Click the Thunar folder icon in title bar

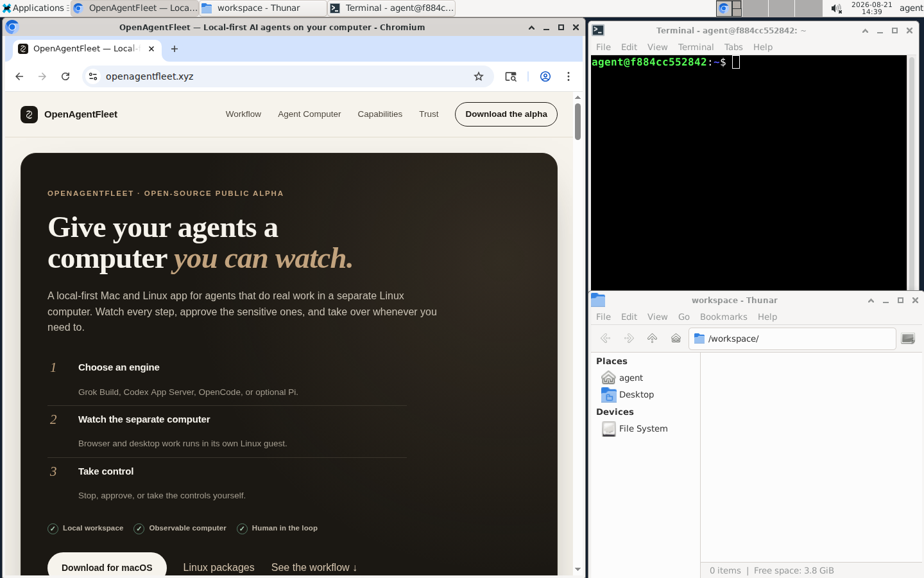coord(598,300)
